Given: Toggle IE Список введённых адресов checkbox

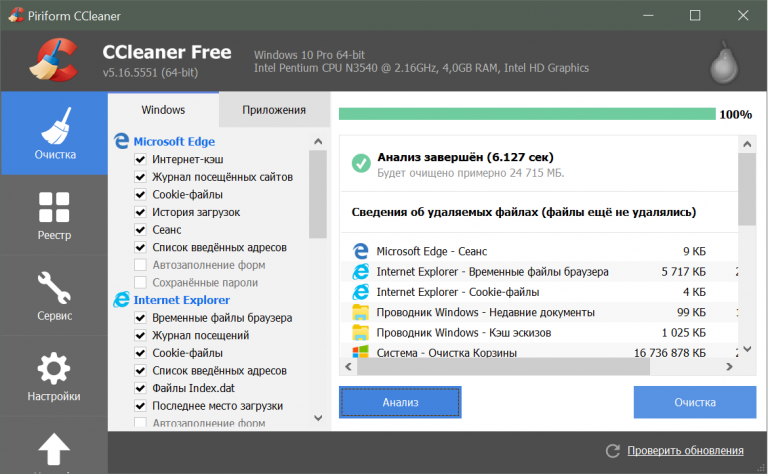Looking at the screenshot, I should (140, 371).
